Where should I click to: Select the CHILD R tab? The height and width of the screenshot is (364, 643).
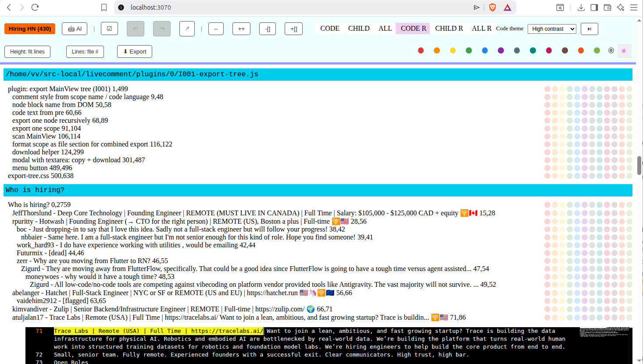tap(449, 29)
